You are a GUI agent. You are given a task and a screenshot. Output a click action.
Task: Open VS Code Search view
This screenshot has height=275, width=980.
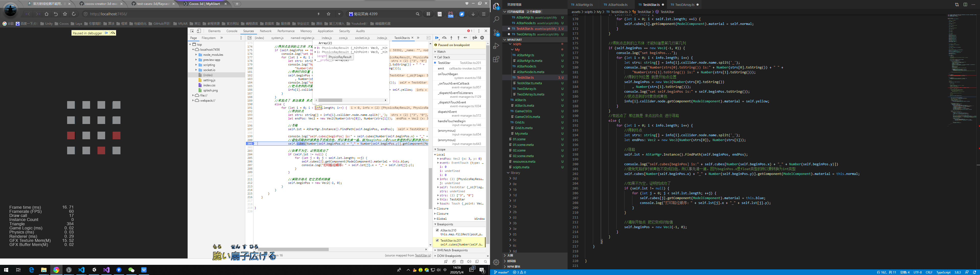[x=496, y=19]
